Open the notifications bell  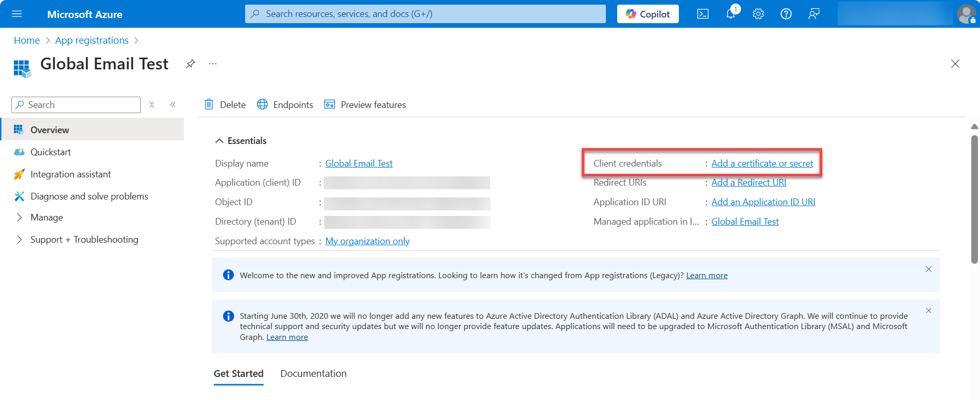click(730, 14)
